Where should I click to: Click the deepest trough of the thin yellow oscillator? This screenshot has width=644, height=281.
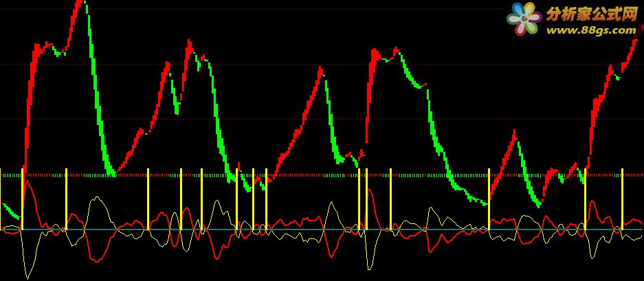point(27,276)
